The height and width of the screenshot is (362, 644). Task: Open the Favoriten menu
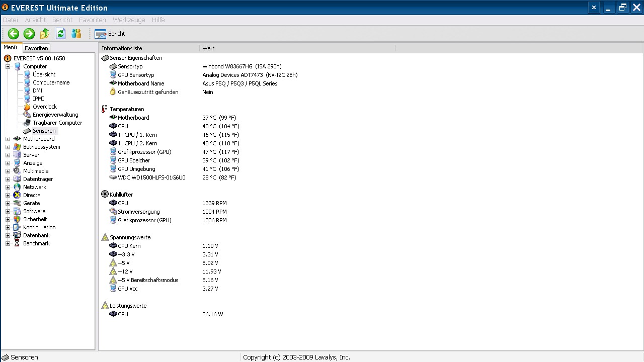pos(93,20)
